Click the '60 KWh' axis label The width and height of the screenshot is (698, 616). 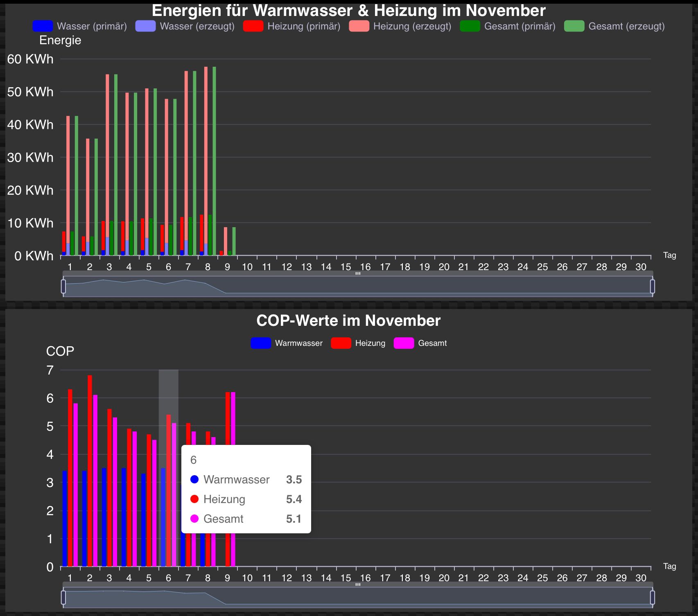point(30,59)
